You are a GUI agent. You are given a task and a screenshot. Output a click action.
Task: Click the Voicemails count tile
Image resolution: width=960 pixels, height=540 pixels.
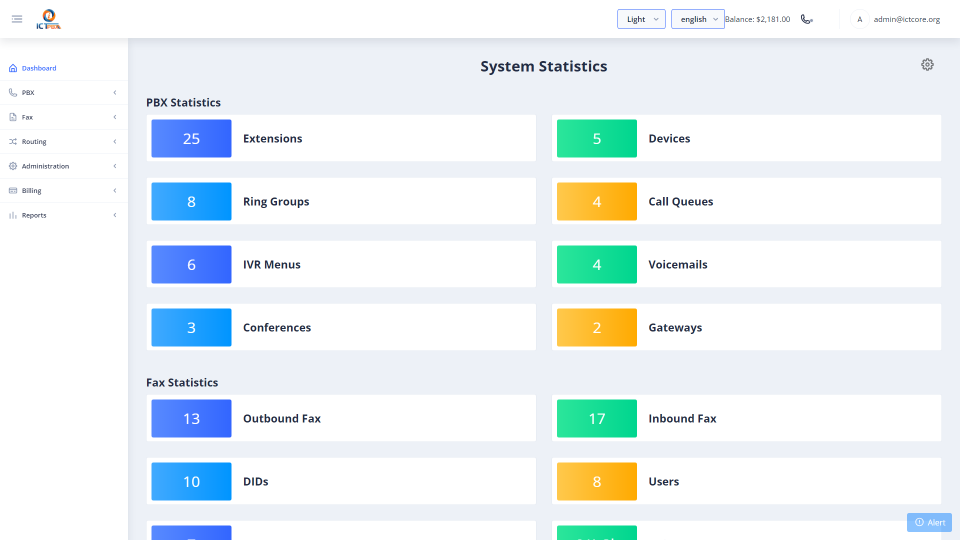click(x=597, y=264)
